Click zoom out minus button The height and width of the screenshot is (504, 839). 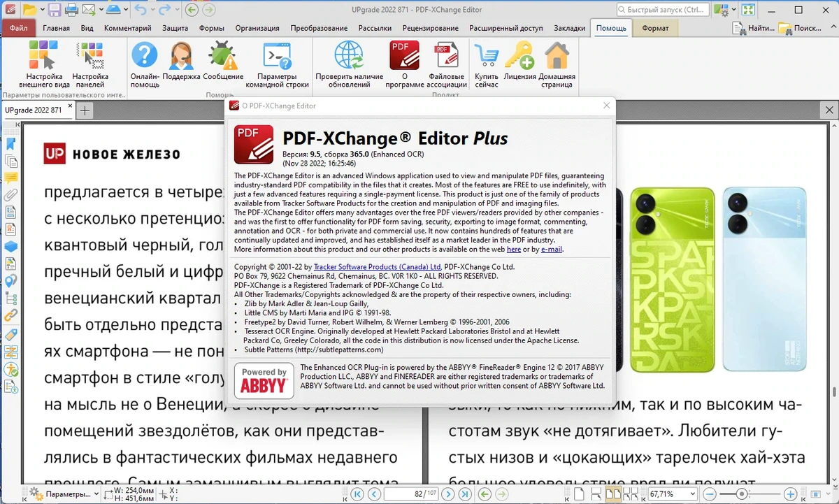pyautogui.click(x=710, y=494)
